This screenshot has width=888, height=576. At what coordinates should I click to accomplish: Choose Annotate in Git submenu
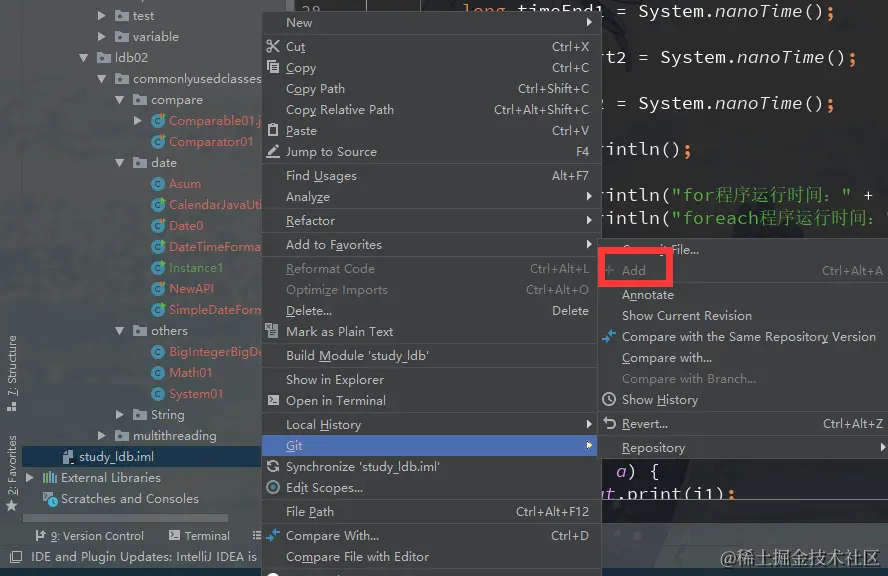pos(744,295)
